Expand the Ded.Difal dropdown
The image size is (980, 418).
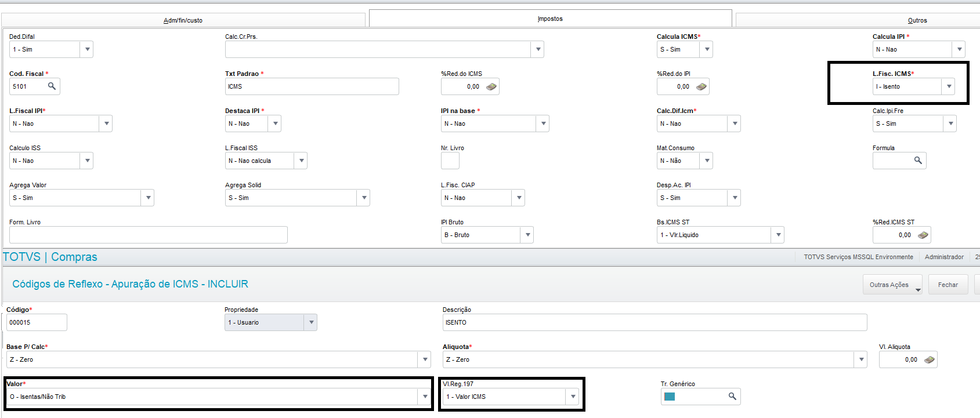(87, 49)
